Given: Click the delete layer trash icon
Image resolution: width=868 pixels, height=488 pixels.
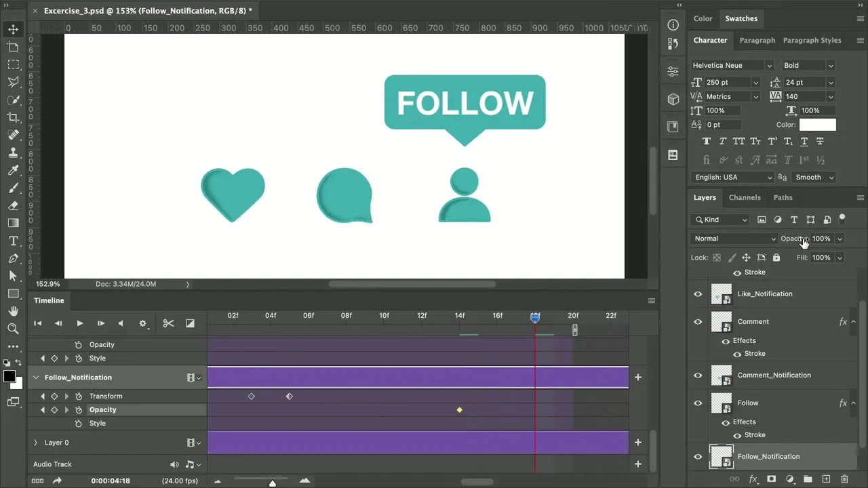Looking at the screenshot, I should 844,479.
